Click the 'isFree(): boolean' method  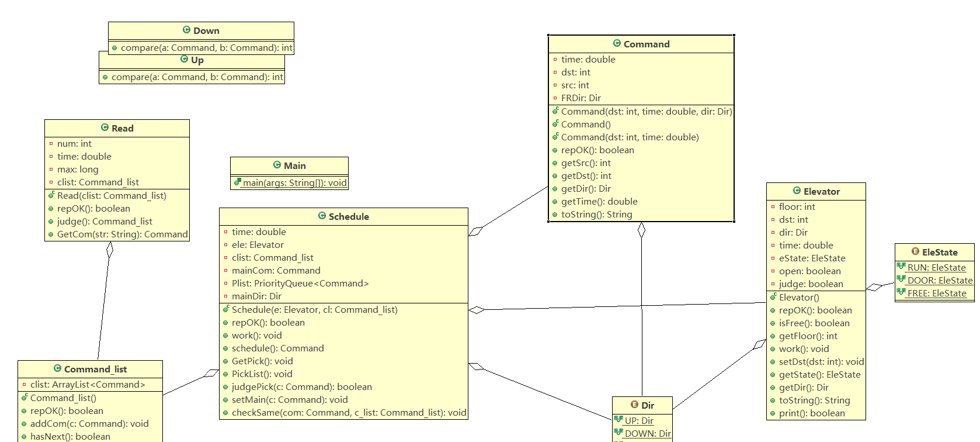point(814,323)
